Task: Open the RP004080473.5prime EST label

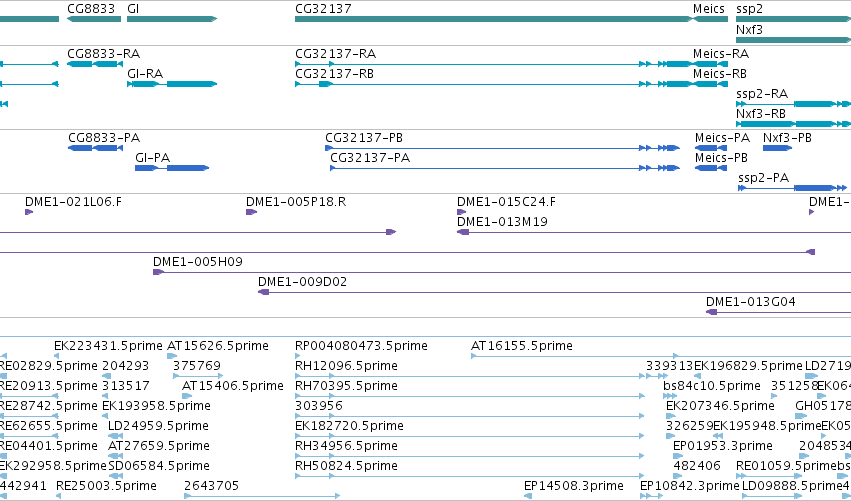Action: [x=361, y=346]
